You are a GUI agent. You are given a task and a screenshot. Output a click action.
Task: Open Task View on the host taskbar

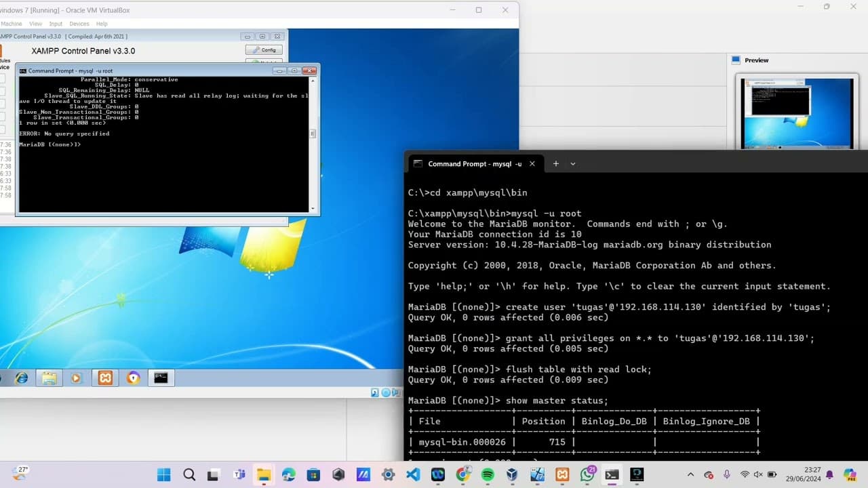[214, 474]
